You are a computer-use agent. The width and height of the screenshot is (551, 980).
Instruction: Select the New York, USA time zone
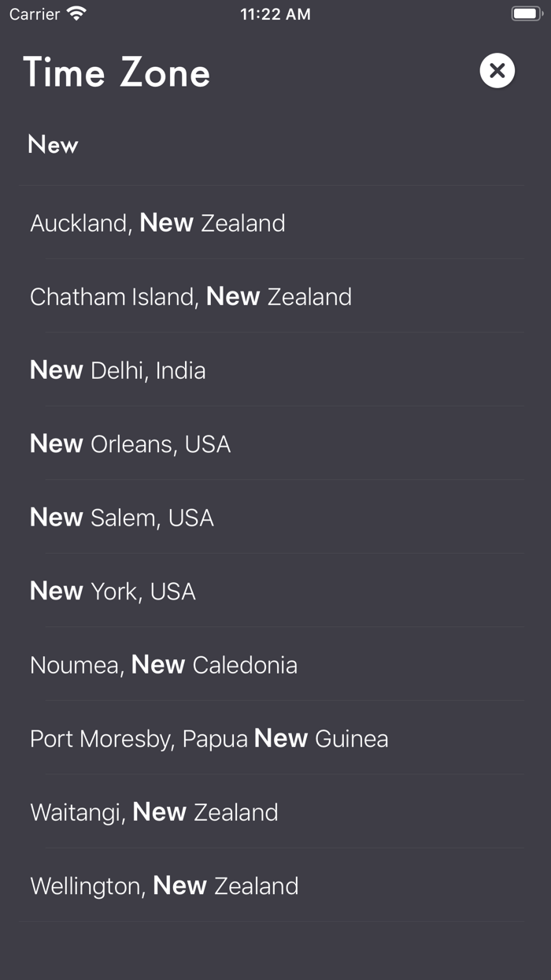click(x=113, y=591)
